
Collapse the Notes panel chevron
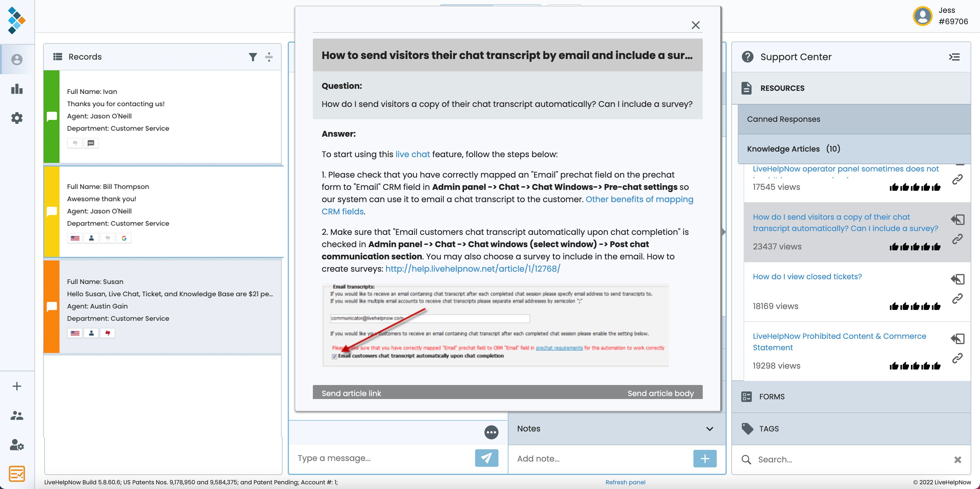[709, 429]
